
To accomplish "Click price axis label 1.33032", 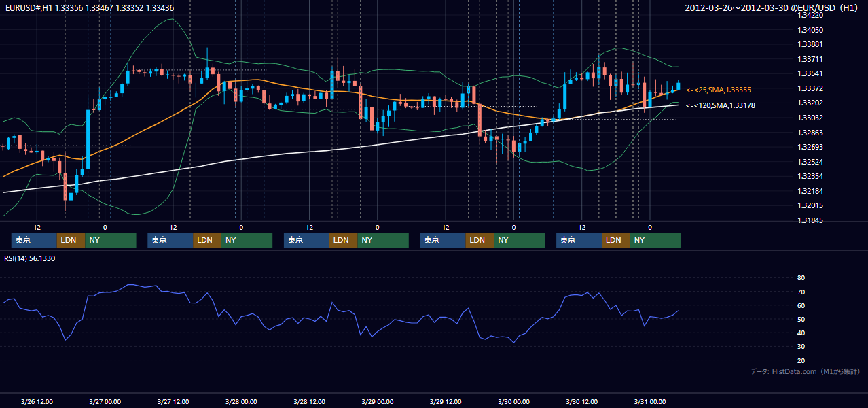I will click(810, 118).
